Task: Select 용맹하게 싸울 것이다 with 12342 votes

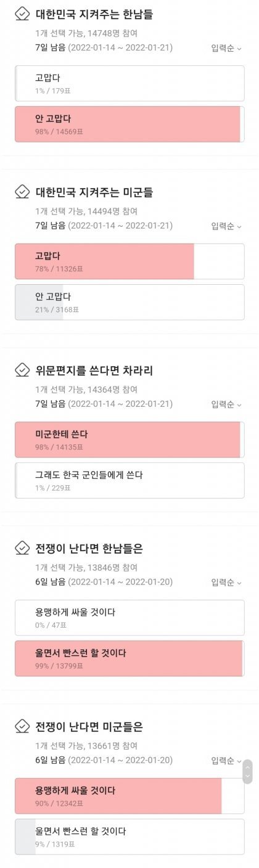Action: click(x=129, y=796)
